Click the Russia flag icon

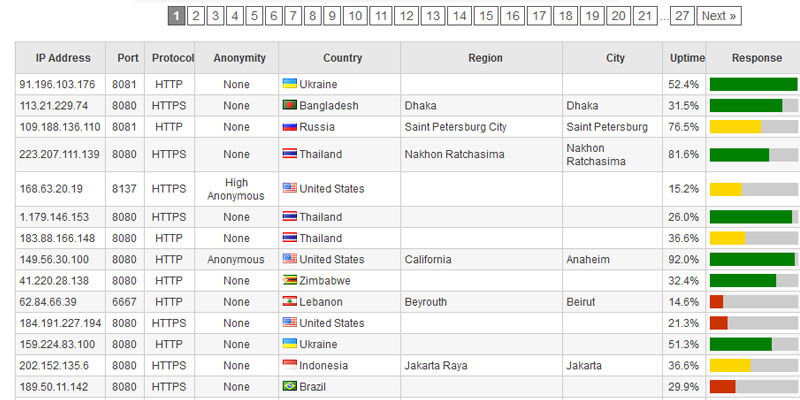290,127
